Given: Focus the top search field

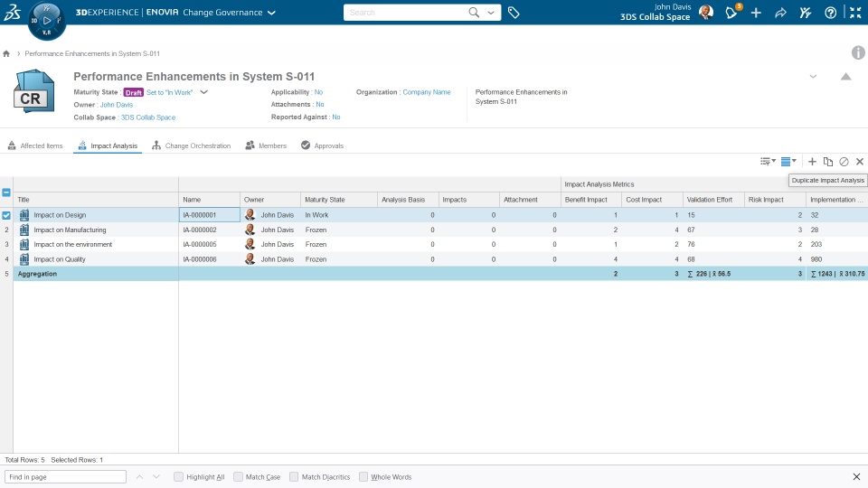Looking at the screenshot, I should (407, 12).
